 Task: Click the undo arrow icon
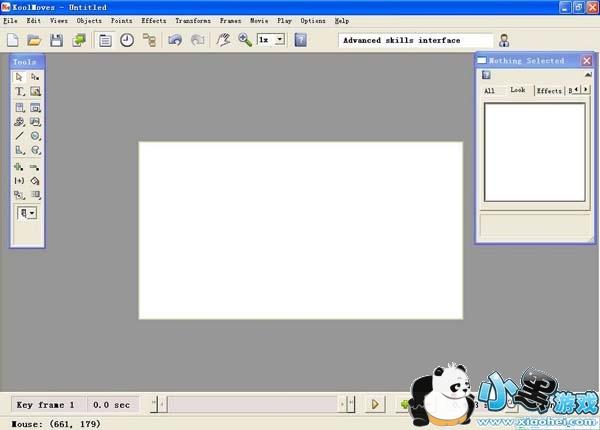click(x=175, y=40)
